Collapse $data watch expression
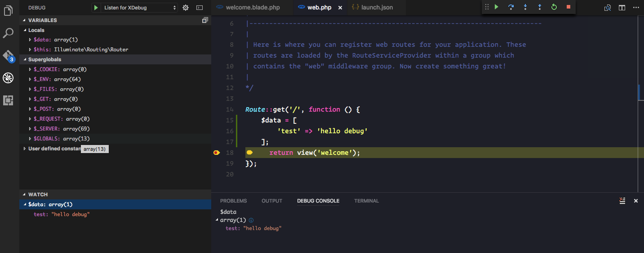Viewport: 644px width, 253px height. [x=25, y=204]
